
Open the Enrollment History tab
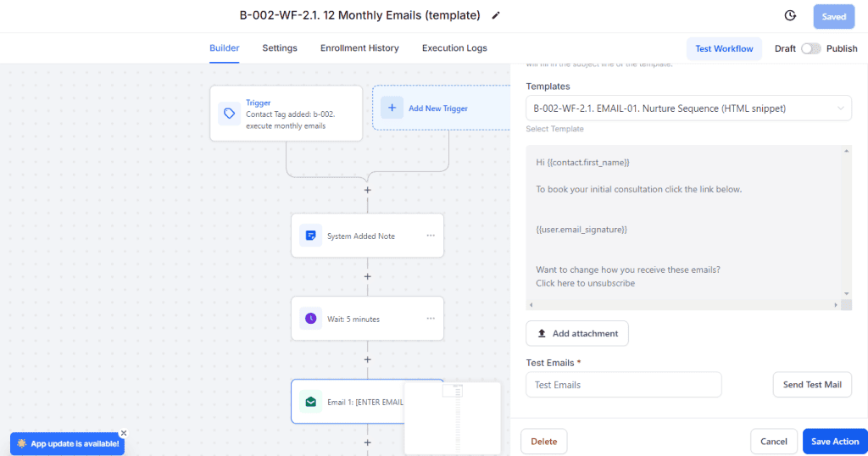[359, 48]
